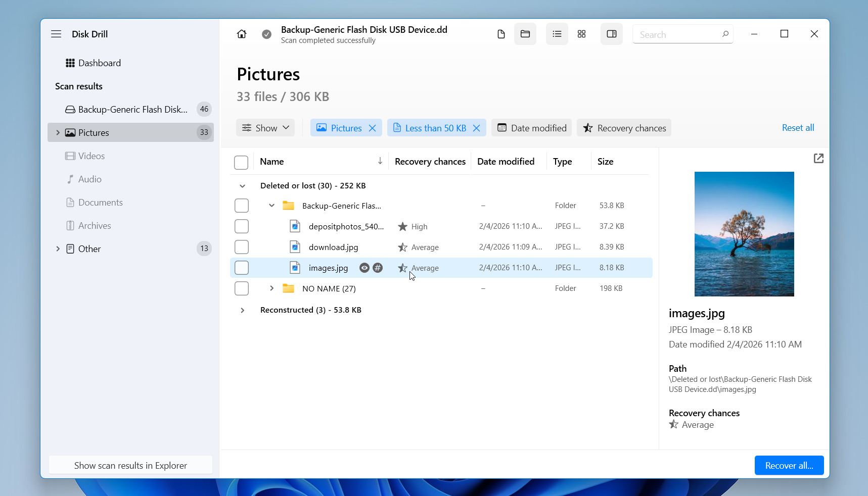Toggle the preview pane icon
The image size is (868, 496).
click(x=611, y=34)
